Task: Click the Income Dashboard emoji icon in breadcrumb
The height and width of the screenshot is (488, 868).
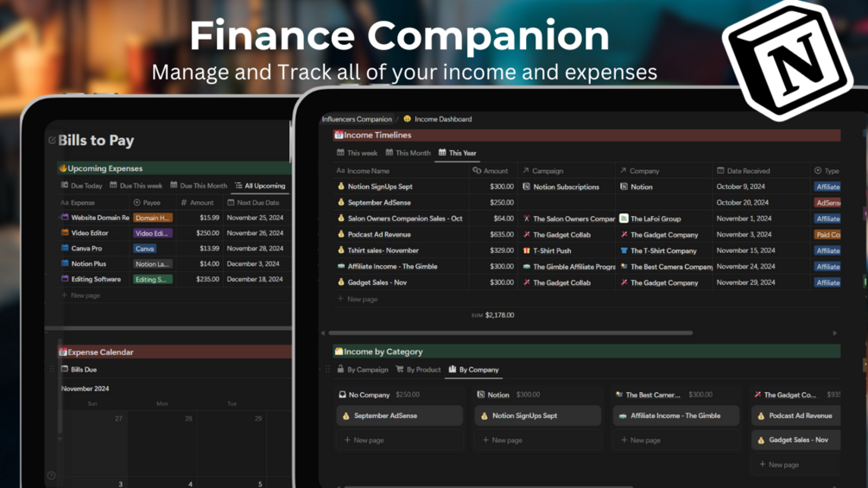Action: pyautogui.click(x=408, y=119)
